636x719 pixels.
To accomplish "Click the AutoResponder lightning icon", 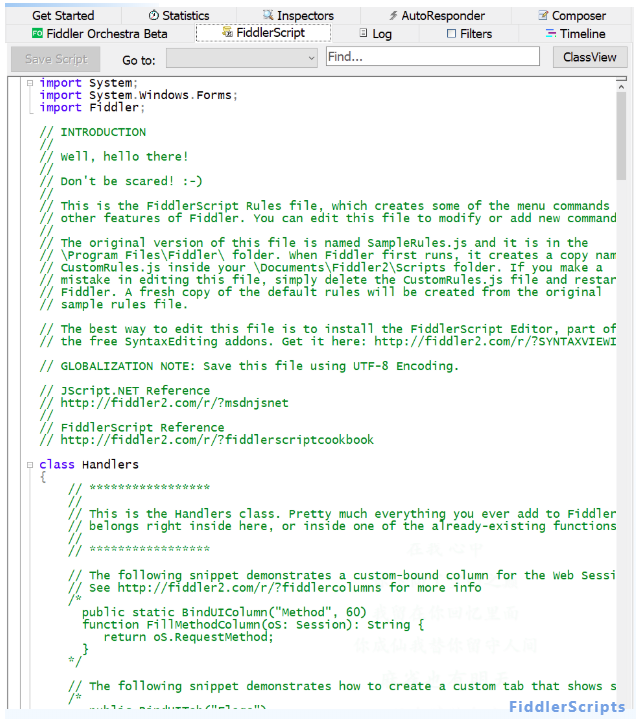I will [x=393, y=16].
